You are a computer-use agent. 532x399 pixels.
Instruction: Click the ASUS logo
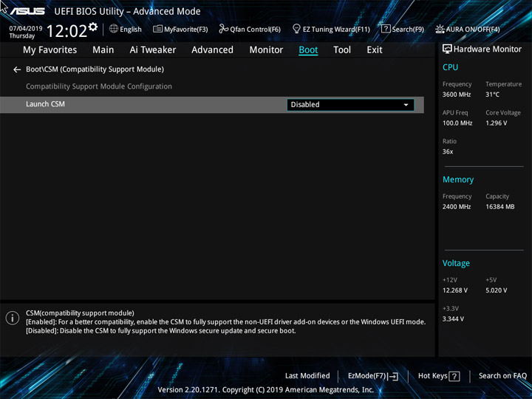[x=27, y=11]
